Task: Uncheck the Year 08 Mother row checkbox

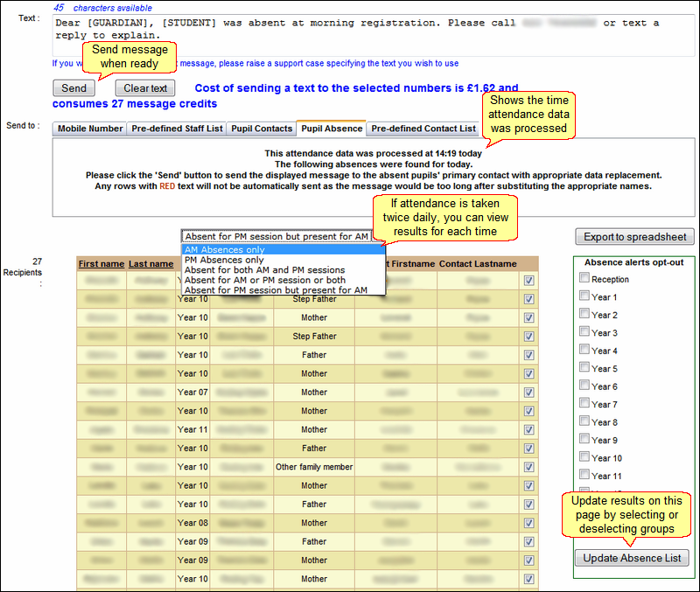Action: point(529,523)
